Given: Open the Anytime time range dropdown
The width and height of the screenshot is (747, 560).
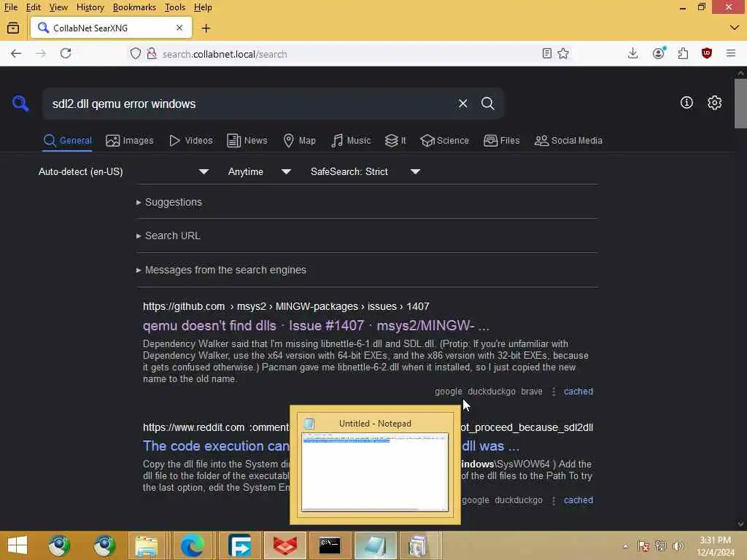Looking at the screenshot, I should tap(259, 171).
